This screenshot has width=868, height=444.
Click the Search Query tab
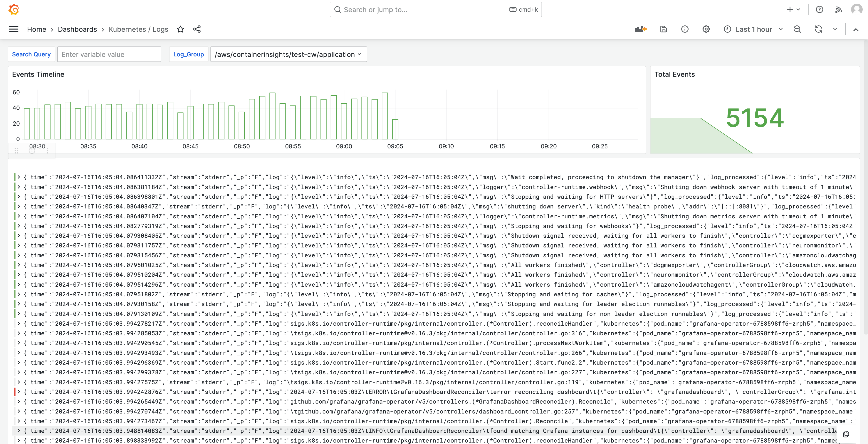[32, 54]
